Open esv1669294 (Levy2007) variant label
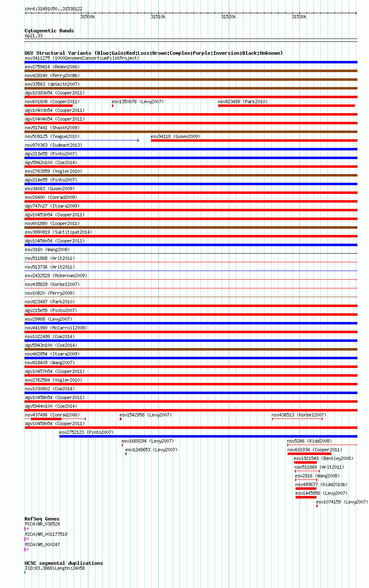Screen dimensions: 369x588 coord(148,441)
